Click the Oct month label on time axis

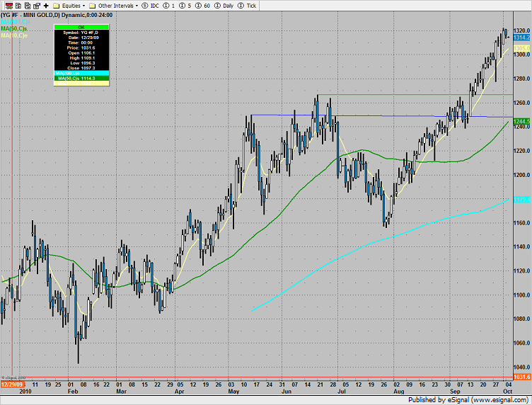pos(507,392)
